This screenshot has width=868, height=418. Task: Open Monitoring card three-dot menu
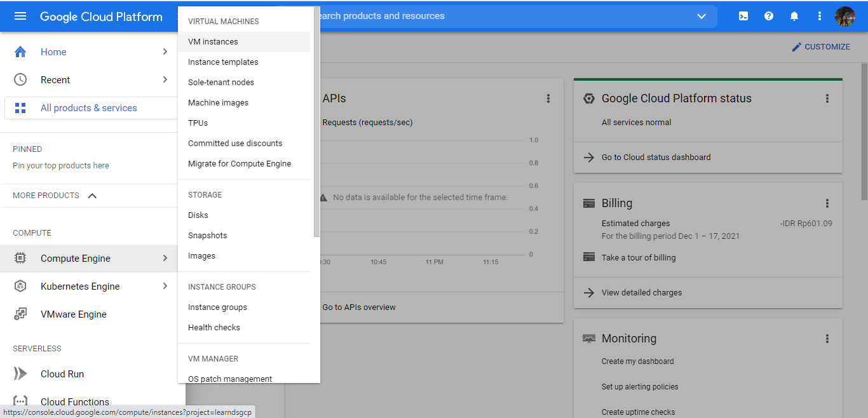[827, 339]
